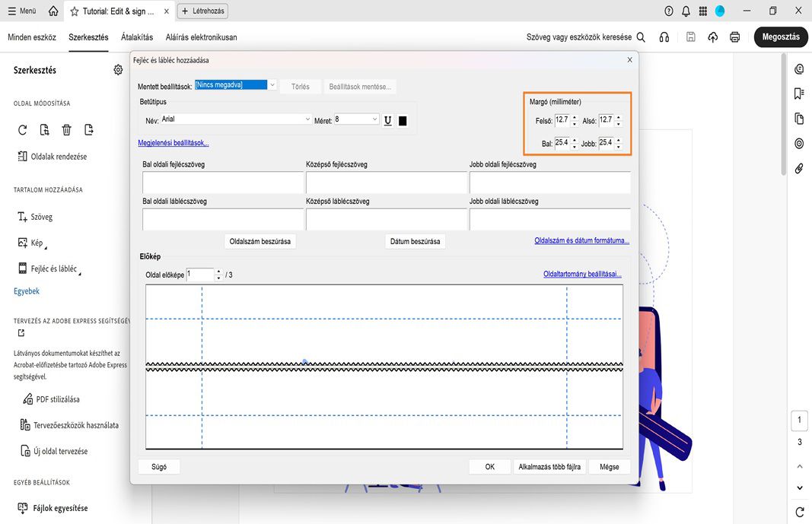The height and width of the screenshot is (524, 812).
Task: Star the Tutorial document tab
Action: tap(75, 11)
